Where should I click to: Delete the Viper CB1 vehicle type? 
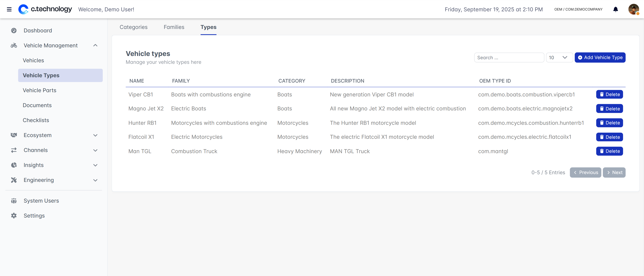(609, 94)
